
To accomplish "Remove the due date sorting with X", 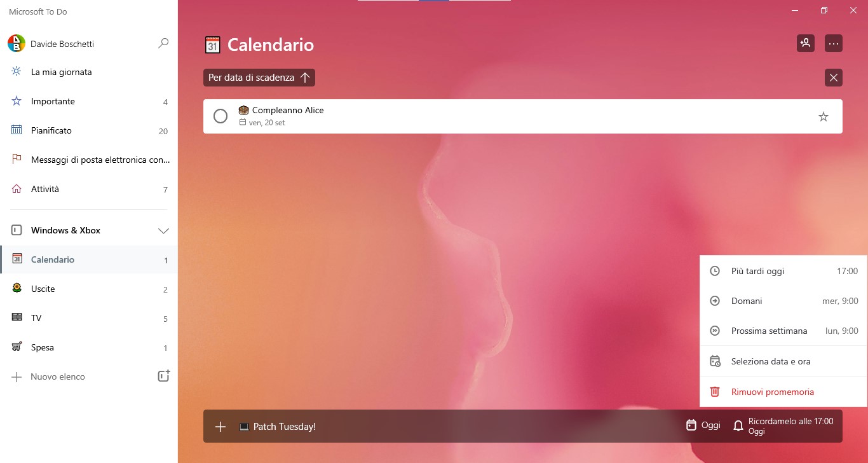I will click(x=834, y=78).
